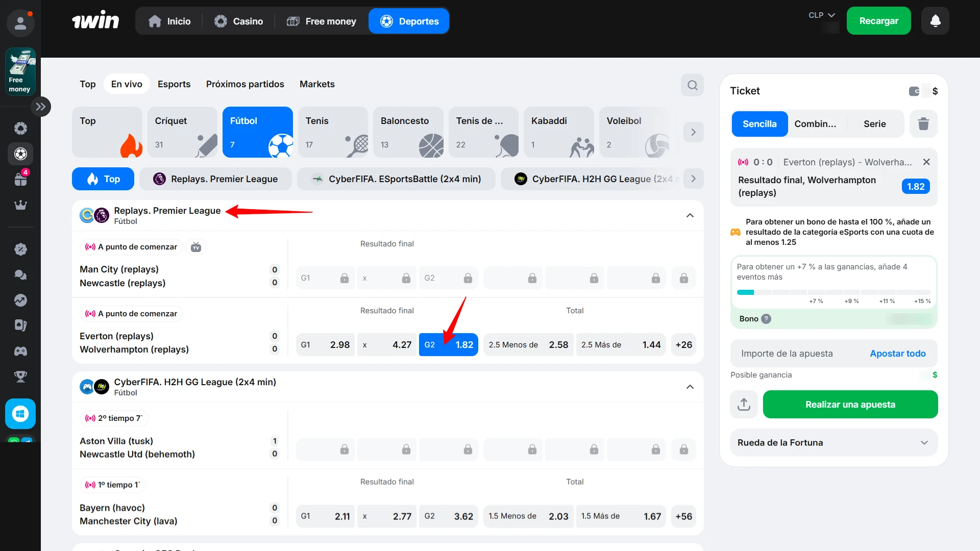Collapse the Replays. Premier League section
The image size is (980, 551).
(x=690, y=215)
